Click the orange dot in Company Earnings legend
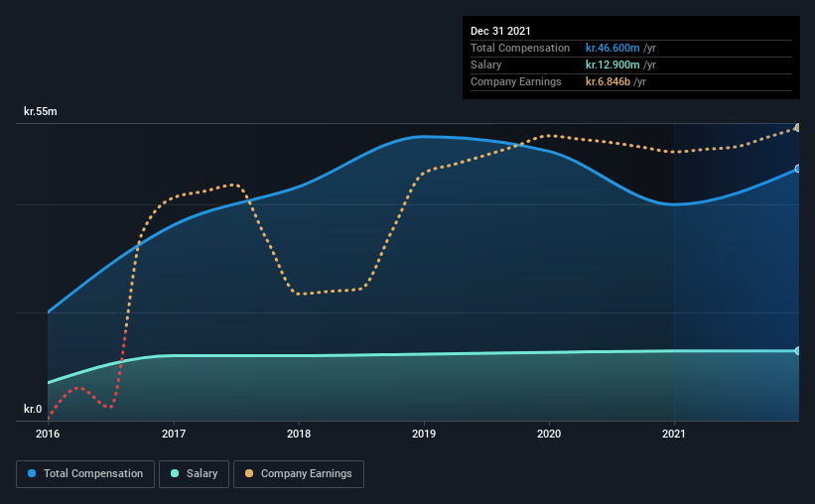Image resolution: width=815 pixels, height=504 pixels. 249,473
